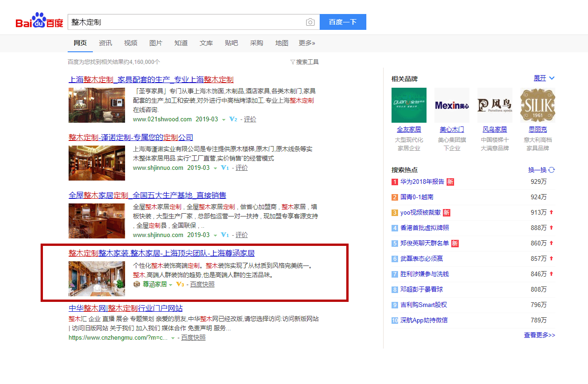Switch to the 地图 tab
Image resolution: width=588 pixels, height=384 pixels.
click(282, 43)
